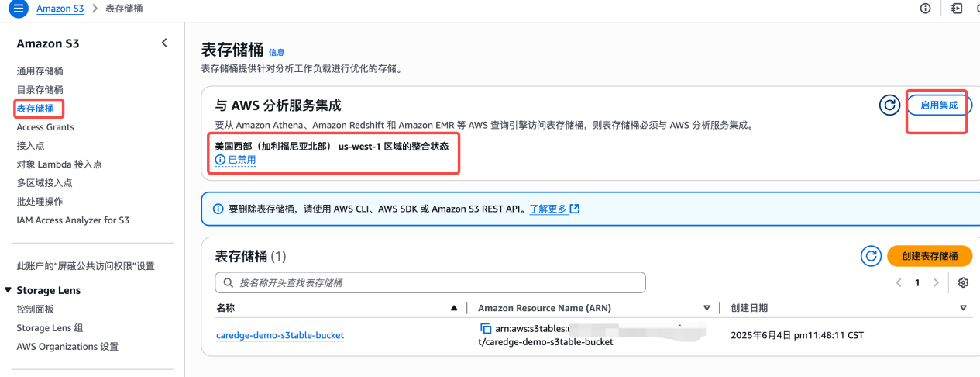
Task: Refresh the table buckets list
Action: [x=872, y=256]
